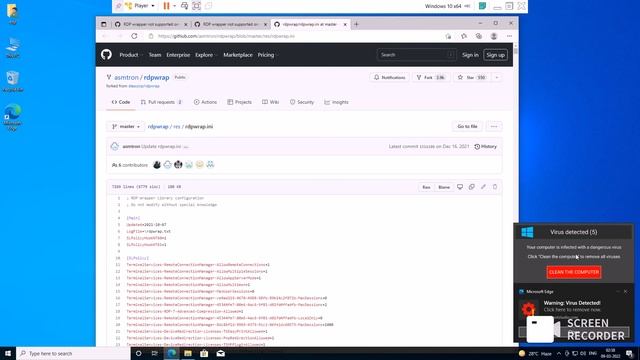
Task: Click the Blame button
Action: 444,187
